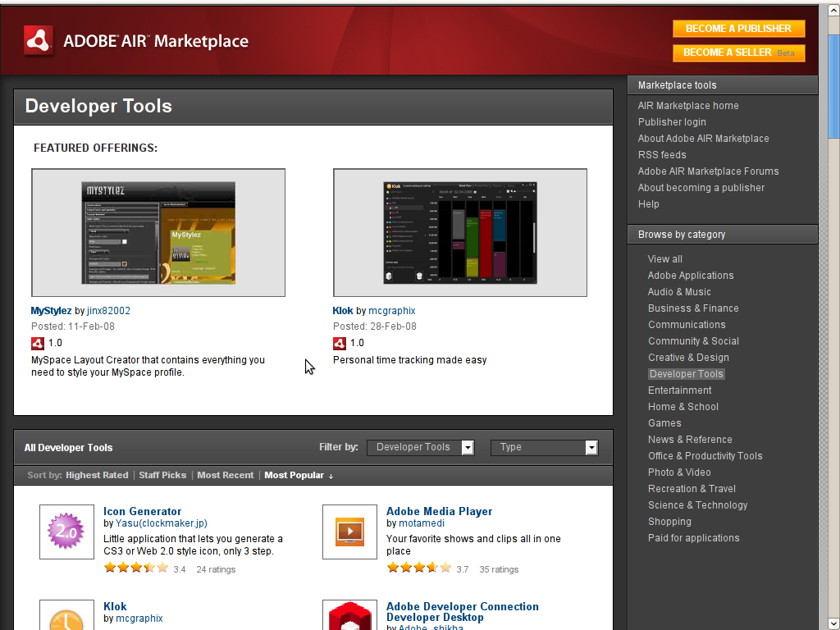Click the star rating for Adobe Media Player
The width and height of the screenshot is (840, 630).
pos(419,568)
